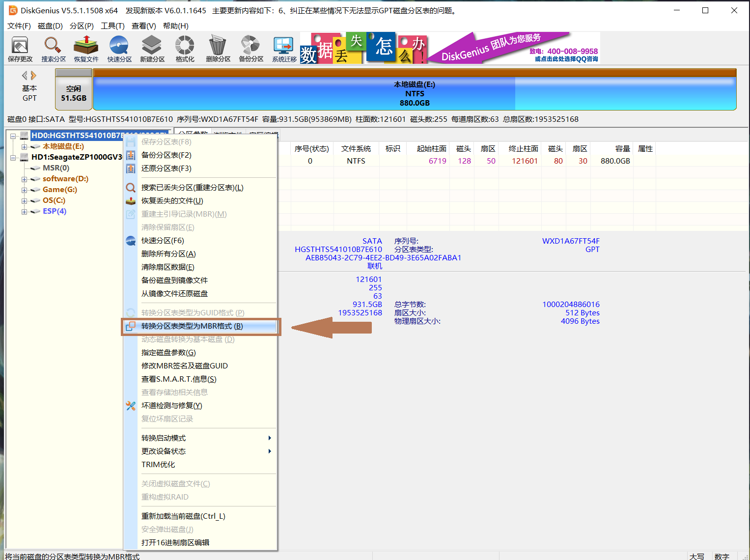750x560 pixels.
Task: Click the 保存更改 toolbar icon
Action: (20, 49)
